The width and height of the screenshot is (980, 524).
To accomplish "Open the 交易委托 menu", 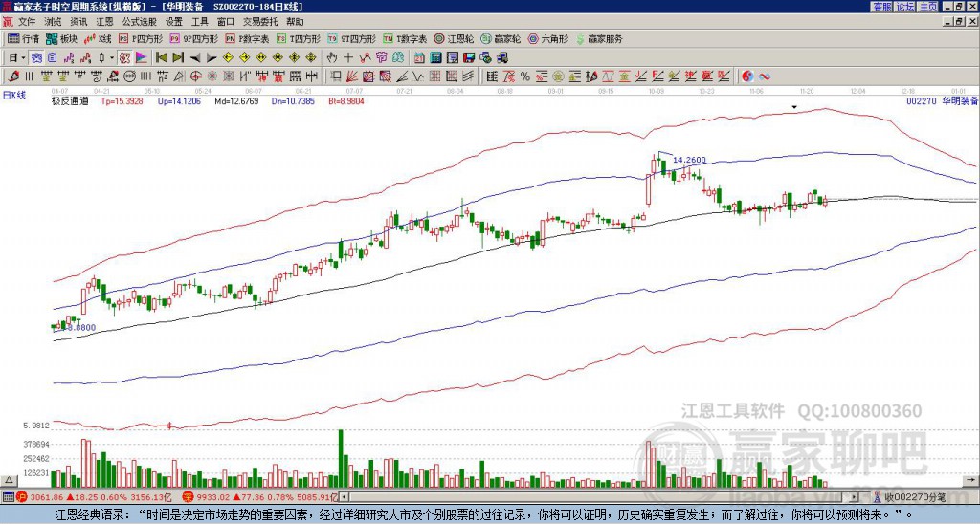I will pos(260,22).
